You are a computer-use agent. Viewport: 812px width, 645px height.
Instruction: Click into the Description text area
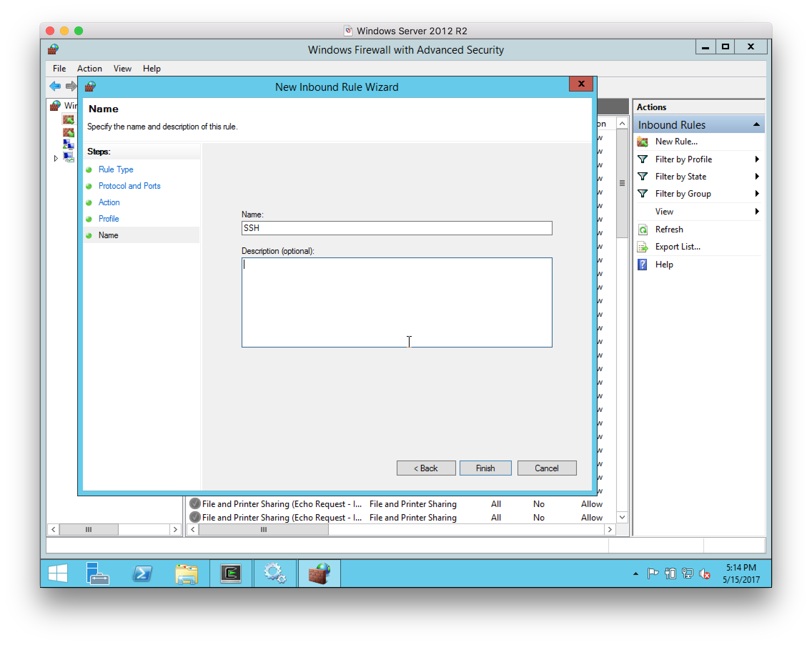[397, 302]
